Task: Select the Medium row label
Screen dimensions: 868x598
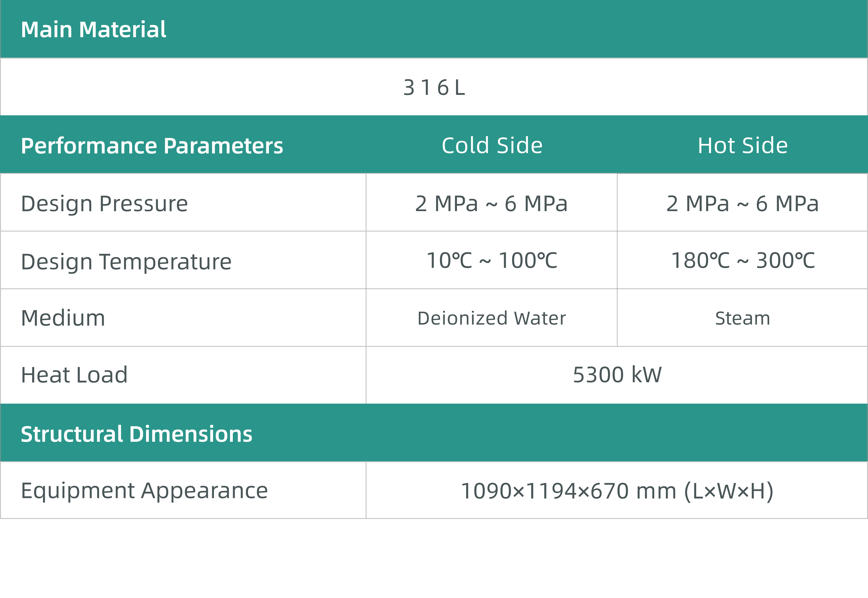Action: [x=63, y=318]
